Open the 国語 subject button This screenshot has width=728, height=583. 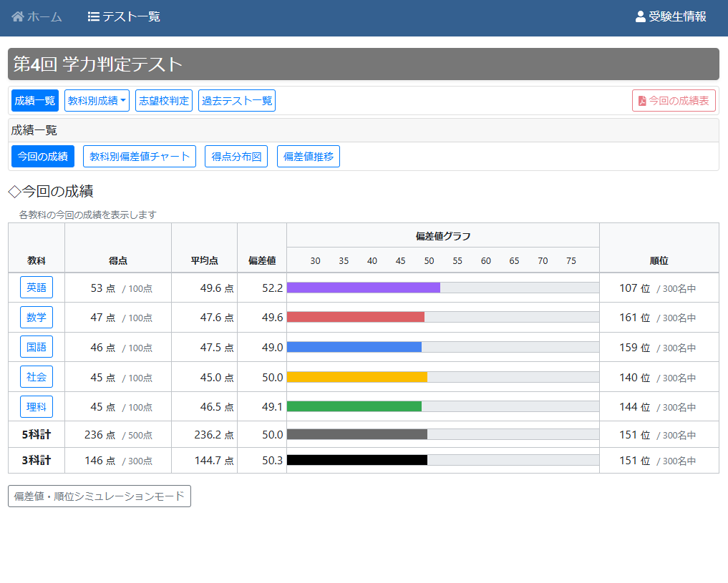[x=37, y=347]
